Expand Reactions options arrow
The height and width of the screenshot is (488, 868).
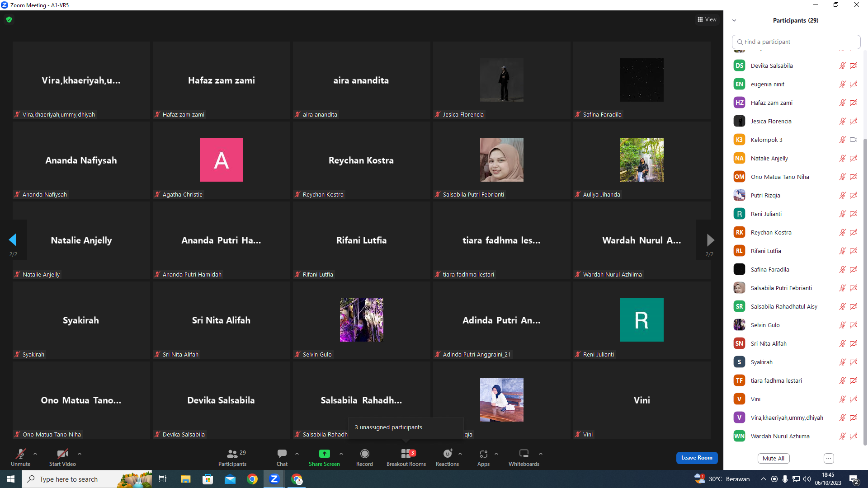[x=460, y=454]
